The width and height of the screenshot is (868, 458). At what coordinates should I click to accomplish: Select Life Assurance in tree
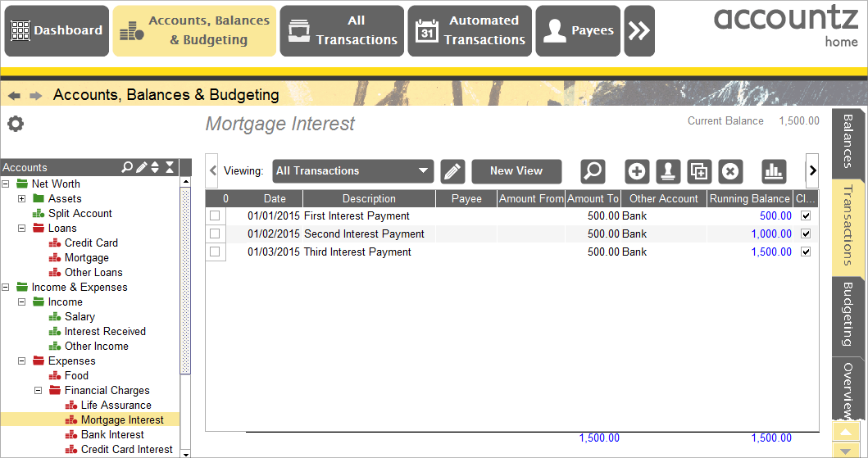(116, 405)
